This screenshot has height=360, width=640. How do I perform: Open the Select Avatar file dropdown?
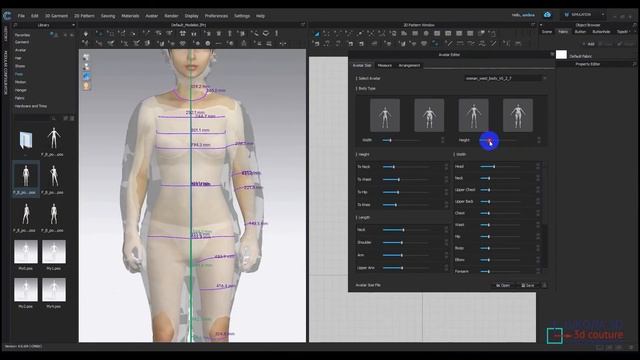point(545,78)
